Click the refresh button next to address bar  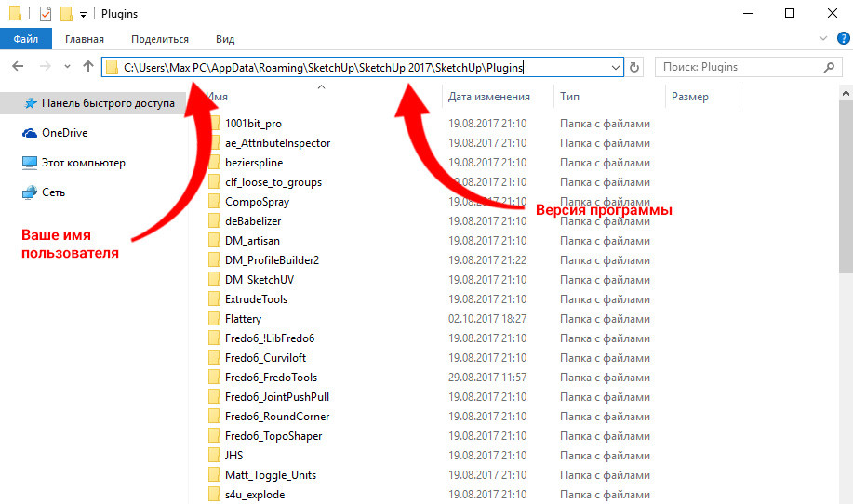[634, 68]
